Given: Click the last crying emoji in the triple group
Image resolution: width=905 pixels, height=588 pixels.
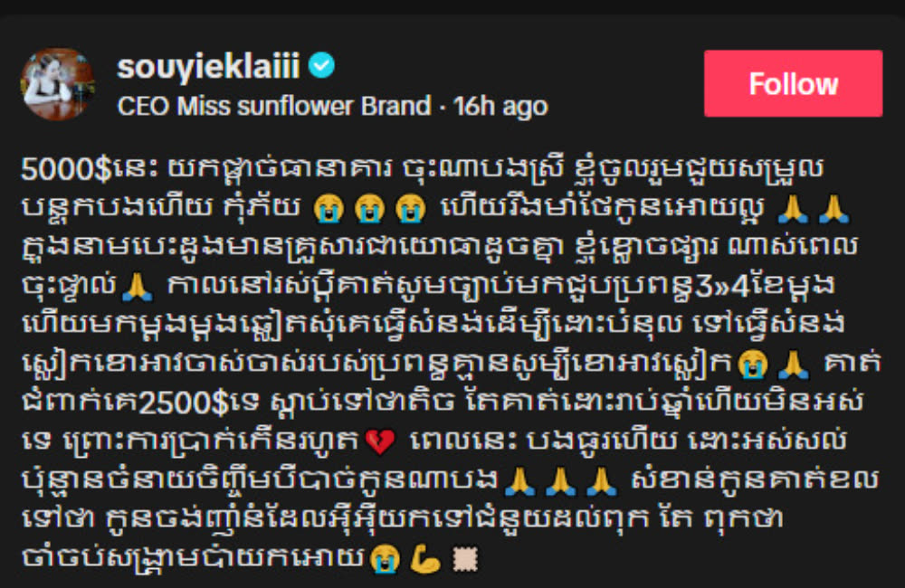Looking at the screenshot, I should (x=411, y=208).
